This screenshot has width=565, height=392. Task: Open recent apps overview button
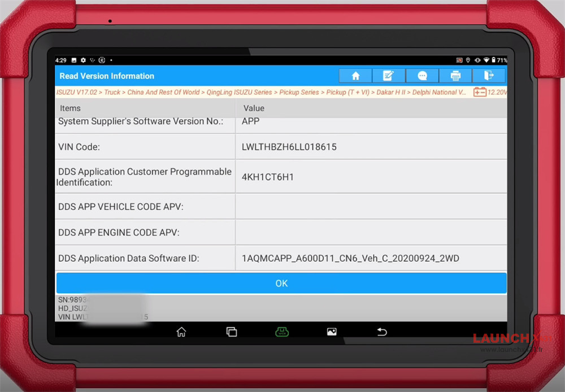click(x=231, y=332)
